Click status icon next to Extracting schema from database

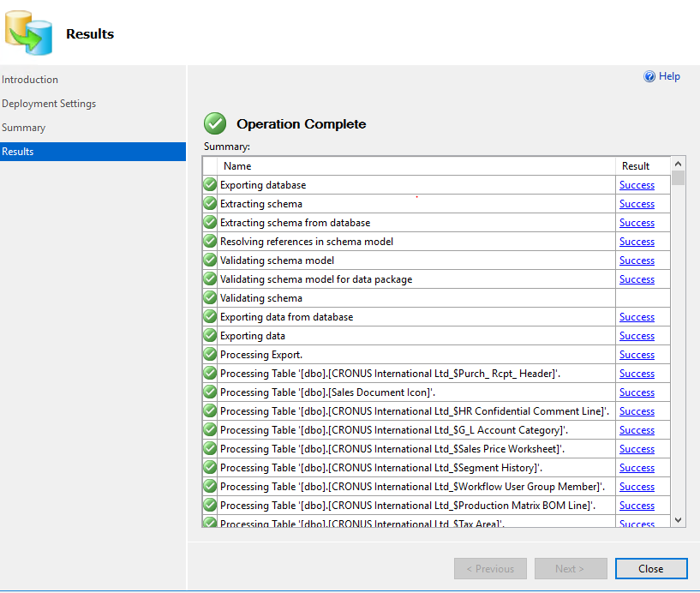(x=210, y=223)
